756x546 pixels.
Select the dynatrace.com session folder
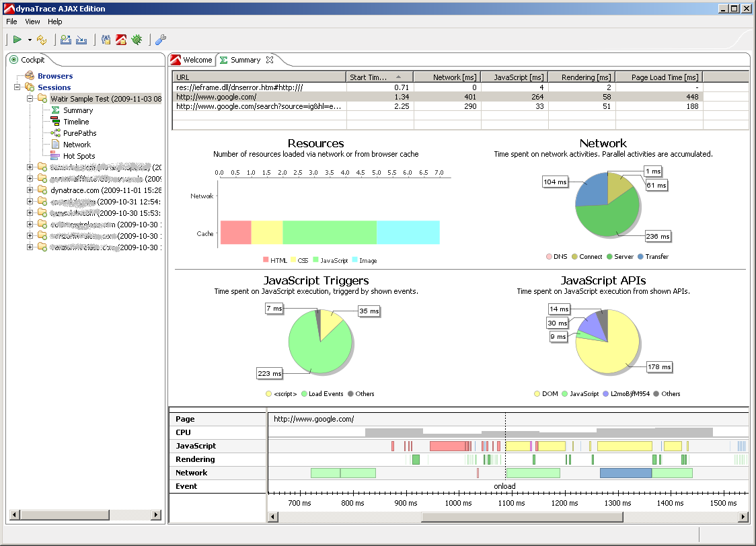106,190
